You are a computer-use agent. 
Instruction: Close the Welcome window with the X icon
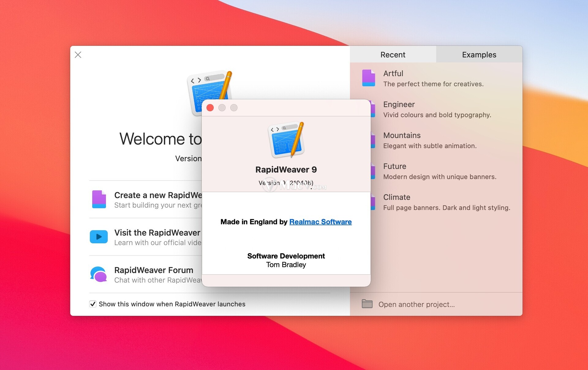(x=78, y=55)
